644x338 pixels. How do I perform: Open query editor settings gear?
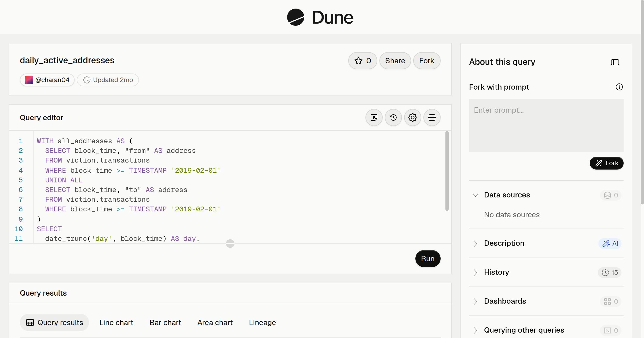(413, 117)
